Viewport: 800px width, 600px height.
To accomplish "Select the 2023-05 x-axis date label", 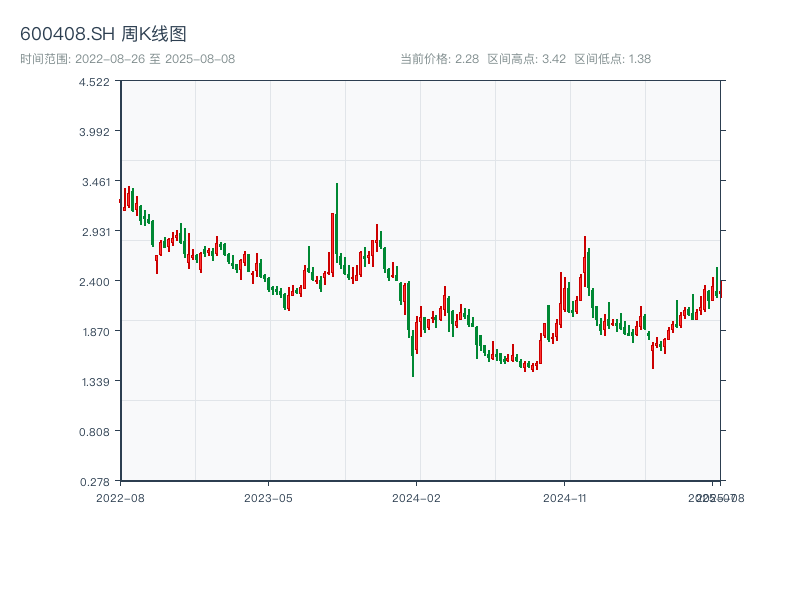I will [x=268, y=497].
